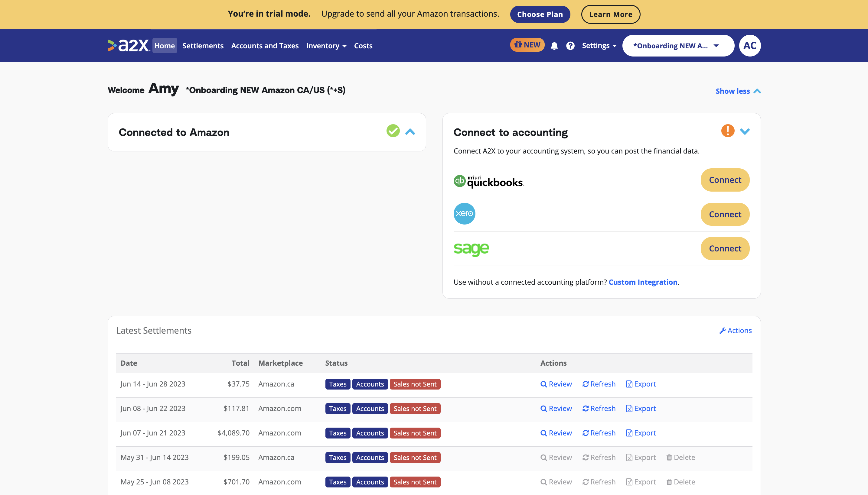Refresh the Jun 07 - Jun 21 settlement
This screenshot has width=868, height=495.
pos(599,433)
